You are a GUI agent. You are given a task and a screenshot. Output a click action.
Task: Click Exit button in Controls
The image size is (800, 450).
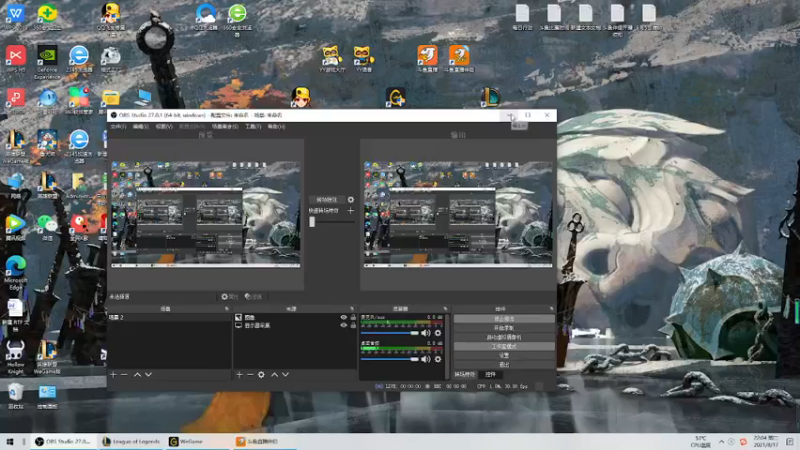pyautogui.click(x=504, y=365)
